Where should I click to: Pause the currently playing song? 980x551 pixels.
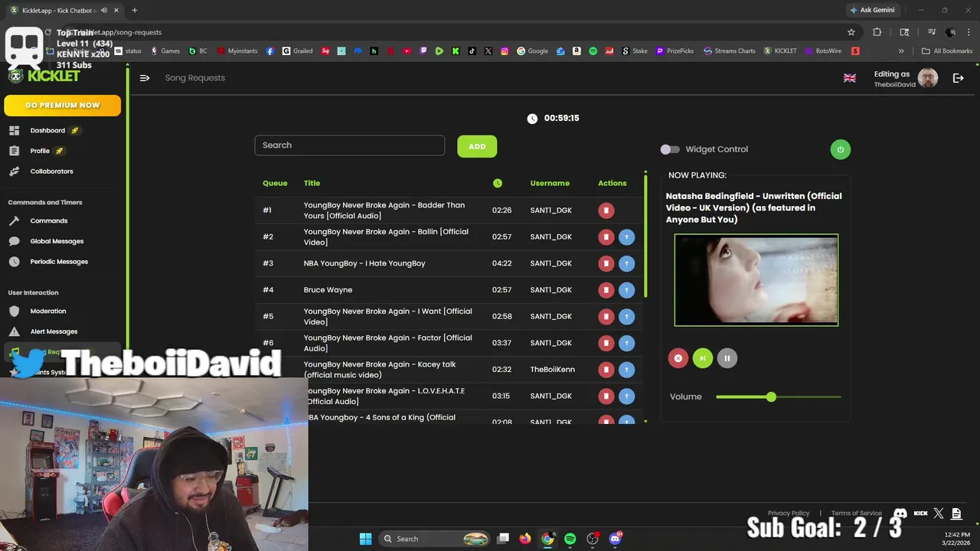coord(727,358)
